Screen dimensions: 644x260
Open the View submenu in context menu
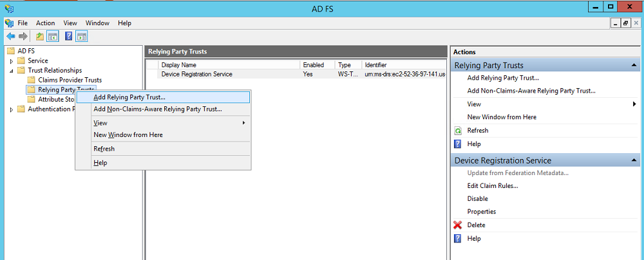[100, 123]
